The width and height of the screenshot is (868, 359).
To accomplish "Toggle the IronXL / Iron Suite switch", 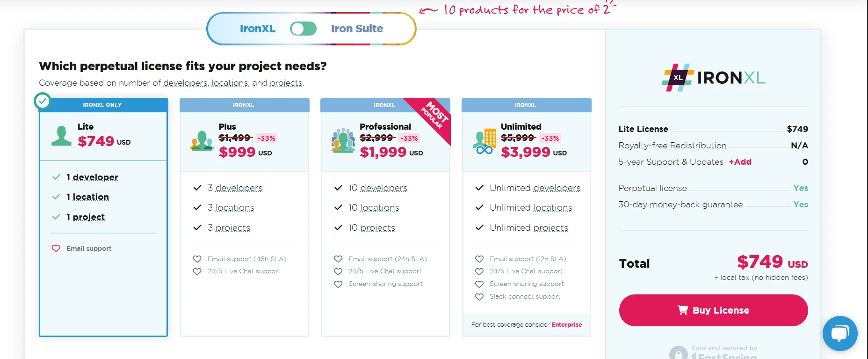I will [303, 29].
